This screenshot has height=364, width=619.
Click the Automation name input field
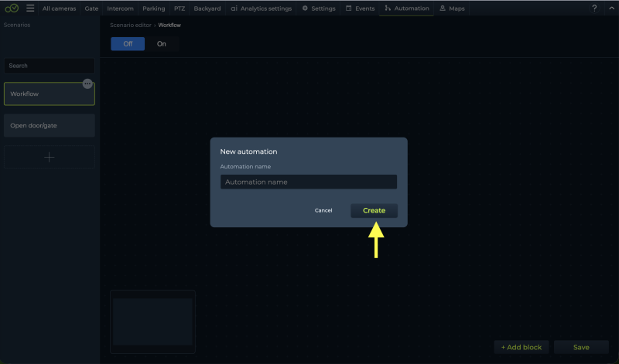(x=308, y=182)
